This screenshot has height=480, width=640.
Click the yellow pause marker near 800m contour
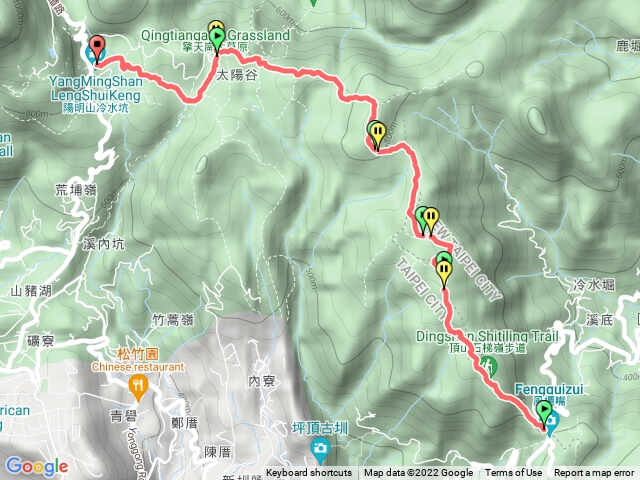point(378,136)
